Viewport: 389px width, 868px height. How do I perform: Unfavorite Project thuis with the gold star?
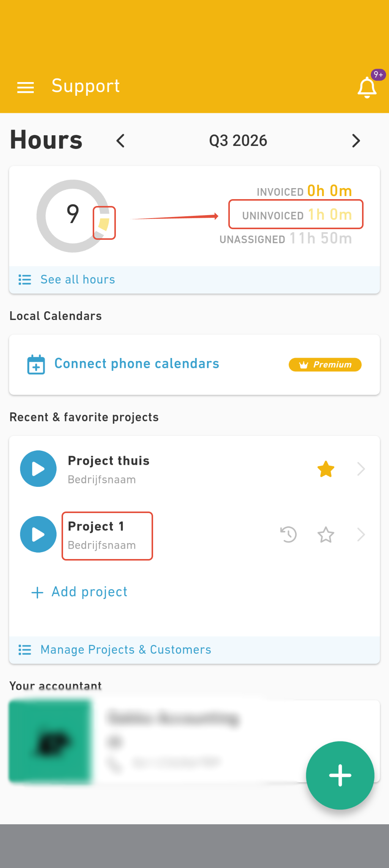coord(326,469)
